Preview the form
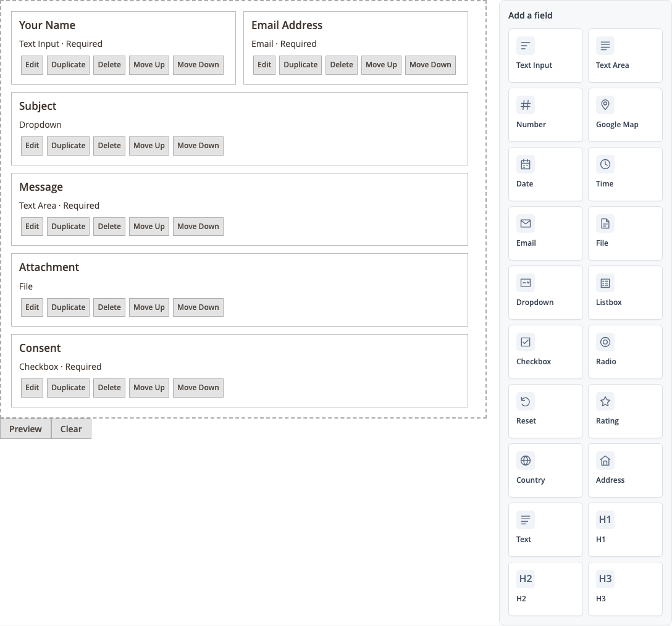 point(26,429)
